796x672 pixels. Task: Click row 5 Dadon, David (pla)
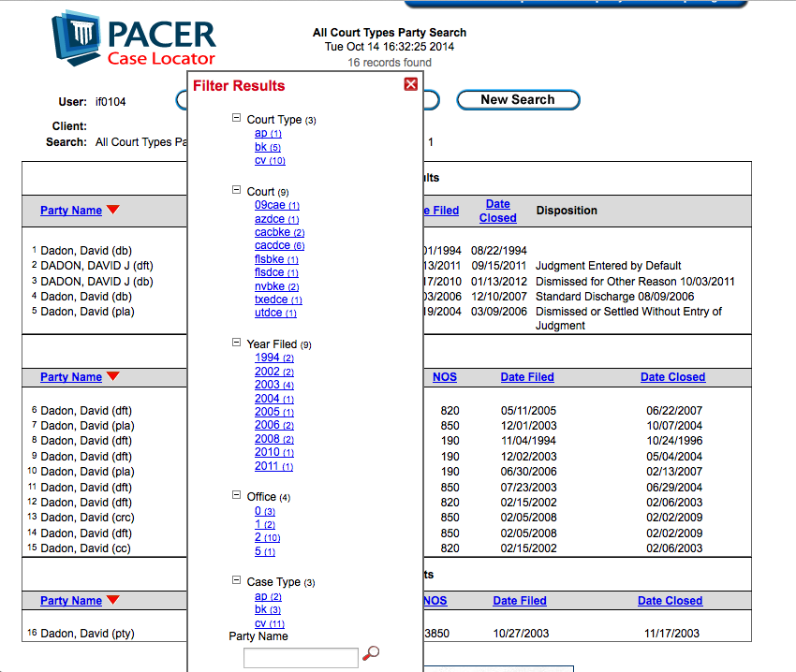click(x=87, y=312)
